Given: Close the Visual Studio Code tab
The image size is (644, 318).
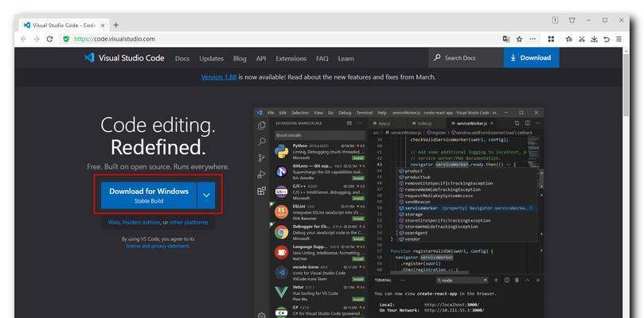Looking at the screenshot, I should 103,25.
